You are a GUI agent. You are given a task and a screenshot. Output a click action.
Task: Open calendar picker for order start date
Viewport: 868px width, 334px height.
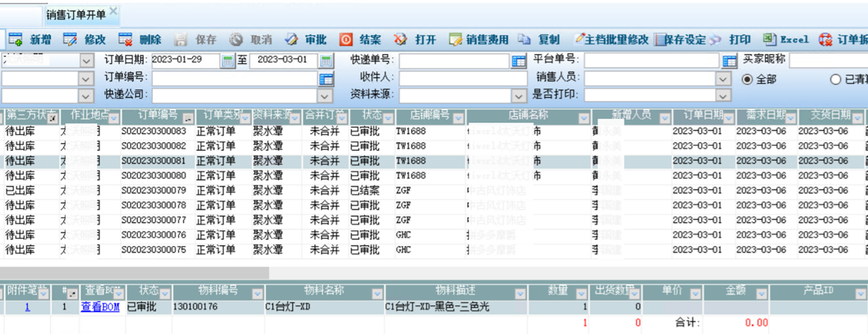[x=228, y=60]
